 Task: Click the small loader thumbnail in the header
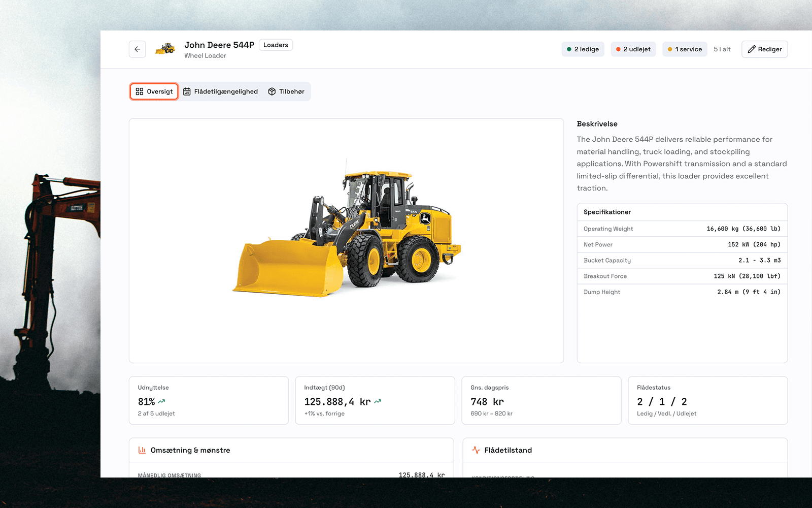pyautogui.click(x=165, y=49)
